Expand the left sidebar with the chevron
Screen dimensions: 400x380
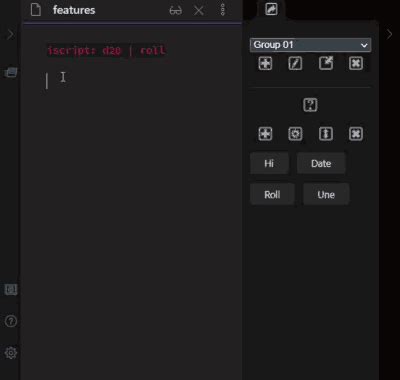[11, 34]
